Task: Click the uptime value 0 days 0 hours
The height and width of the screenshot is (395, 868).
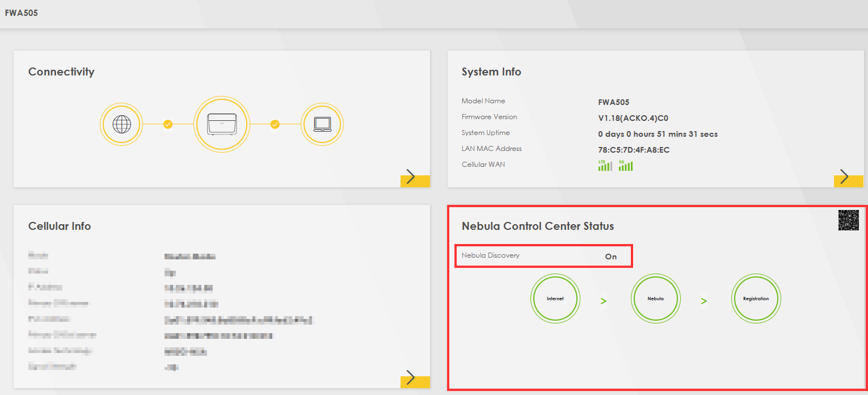Action: (658, 135)
